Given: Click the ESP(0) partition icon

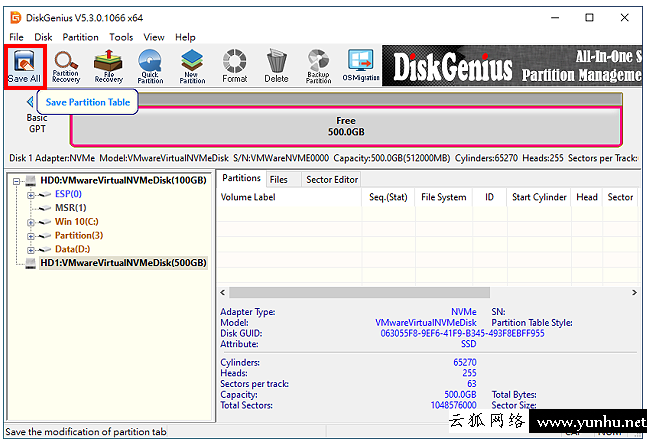Looking at the screenshot, I should point(45,194).
